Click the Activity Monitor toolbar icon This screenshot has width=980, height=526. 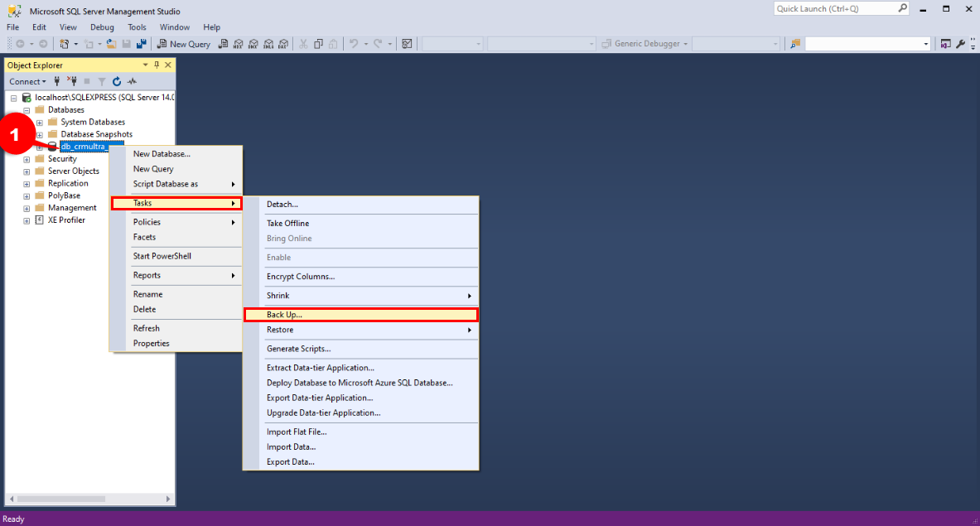407,44
